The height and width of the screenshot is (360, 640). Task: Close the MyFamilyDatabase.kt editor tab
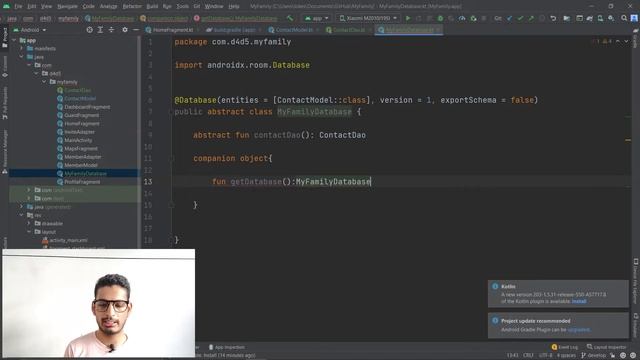[x=439, y=30]
